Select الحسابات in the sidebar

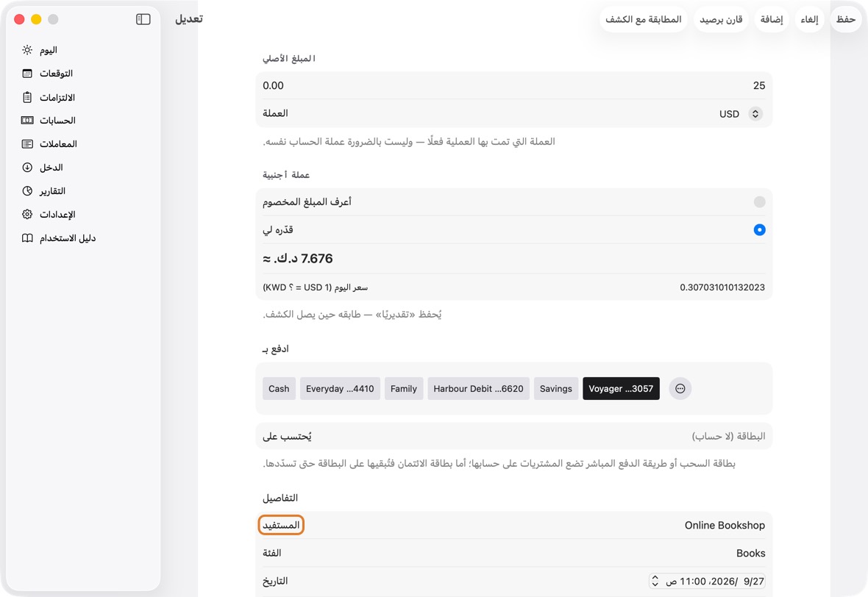(83, 120)
